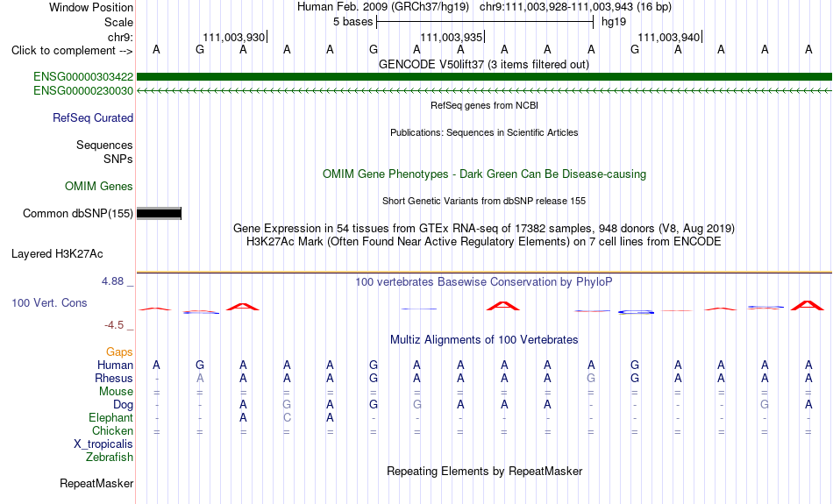Click the 111,003,930 ruler coordinate
This screenshot has width=833, height=504.
[234, 37]
